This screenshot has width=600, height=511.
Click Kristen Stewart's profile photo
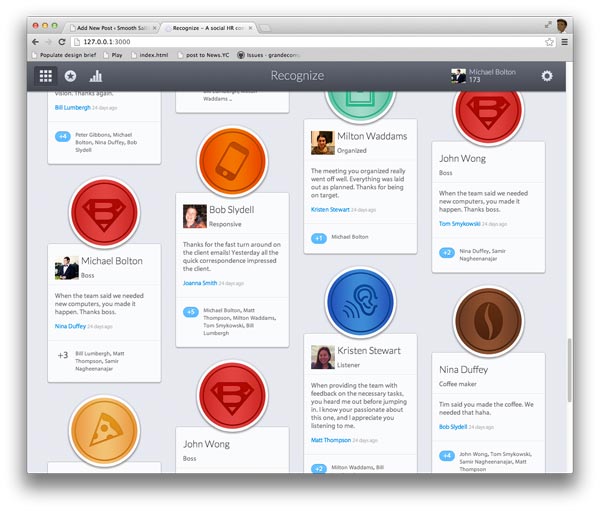(x=323, y=357)
